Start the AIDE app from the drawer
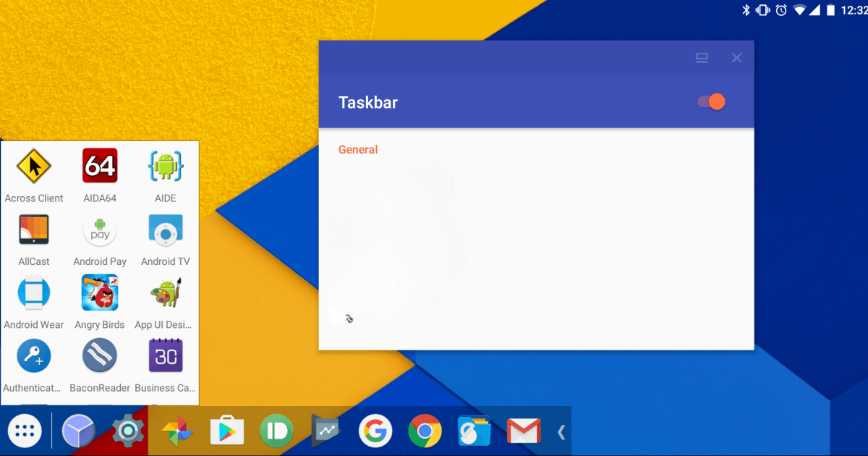The width and height of the screenshot is (868, 456). (165, 166)
